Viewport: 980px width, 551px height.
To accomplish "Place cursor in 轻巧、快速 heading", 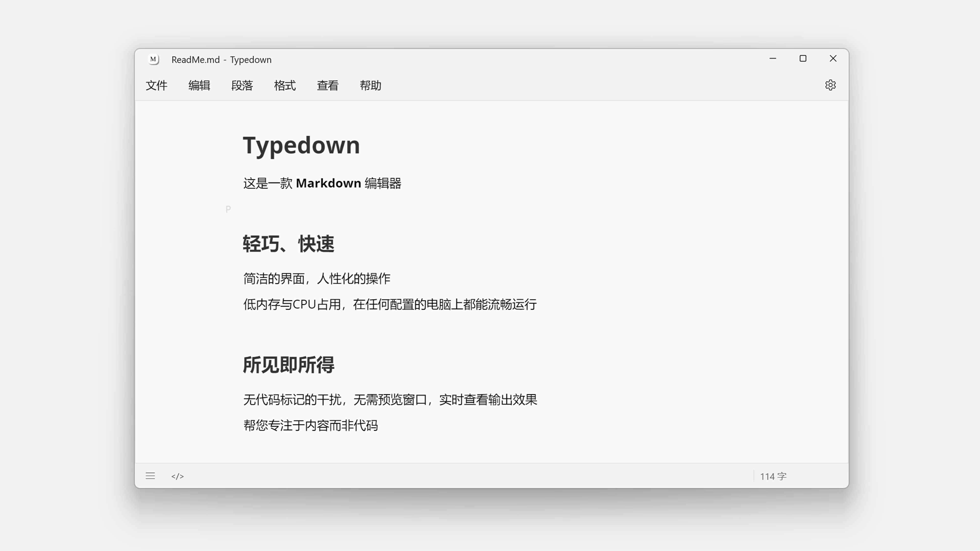I will pyautogui.click(x=288, y=244).
